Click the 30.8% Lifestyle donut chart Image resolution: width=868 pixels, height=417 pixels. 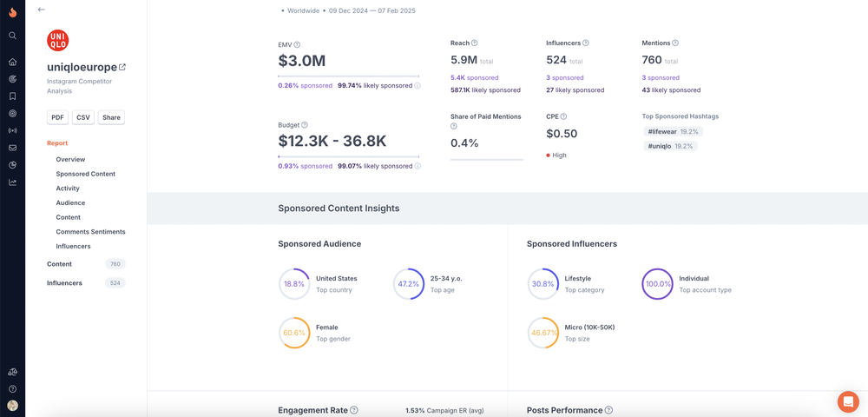click(543, 284)
